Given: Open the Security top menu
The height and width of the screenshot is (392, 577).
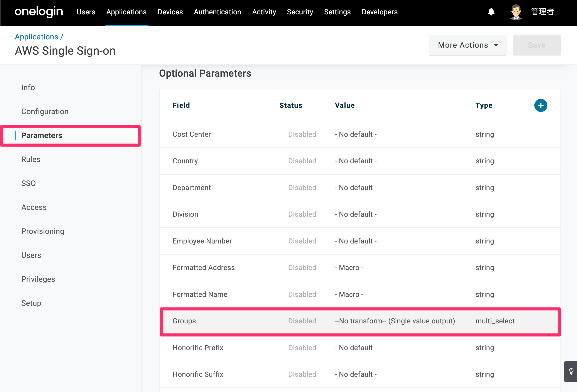Looking at the screenshot, I should tap(300, 12).
